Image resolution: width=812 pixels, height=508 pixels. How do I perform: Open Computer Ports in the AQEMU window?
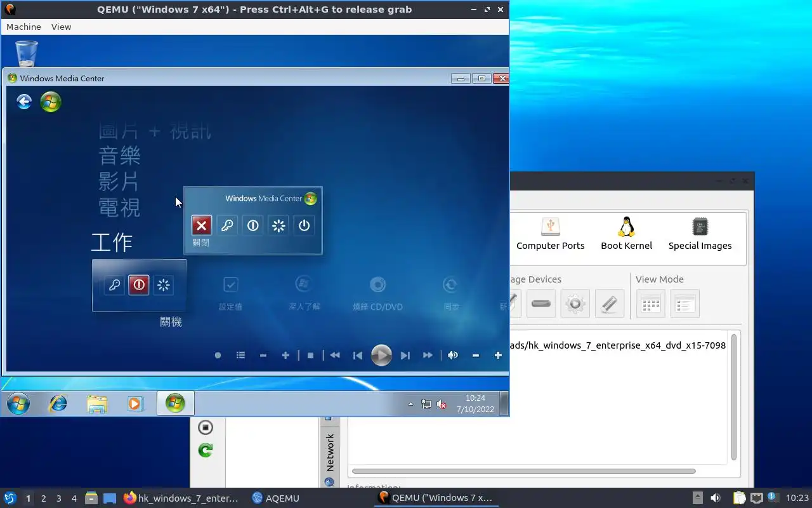(x=551, y=234)
